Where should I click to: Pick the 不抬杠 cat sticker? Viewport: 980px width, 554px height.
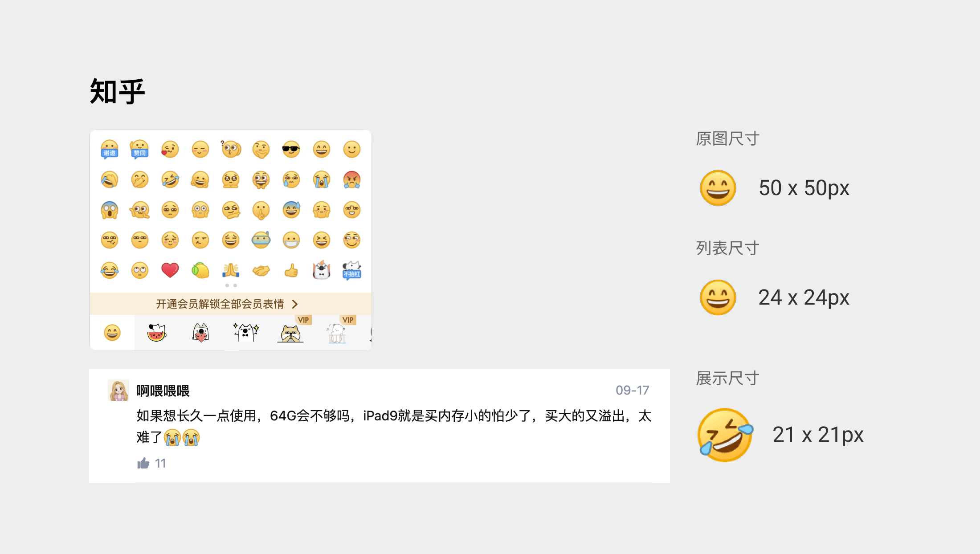351,270
